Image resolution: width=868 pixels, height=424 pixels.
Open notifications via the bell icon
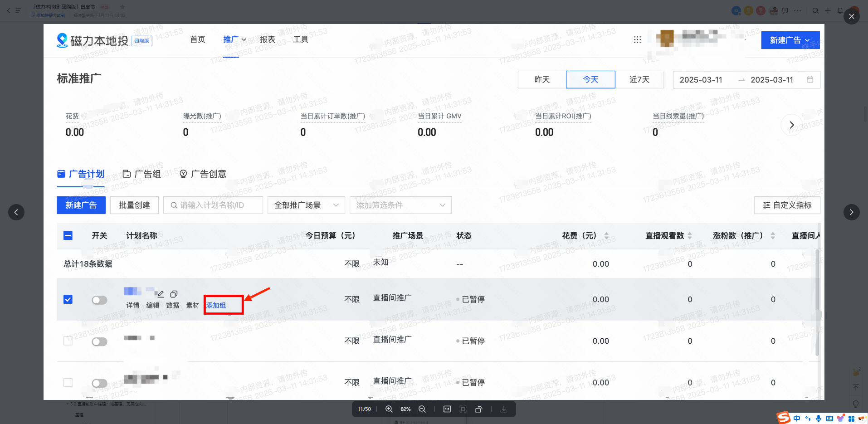click(x=840, y=10)
